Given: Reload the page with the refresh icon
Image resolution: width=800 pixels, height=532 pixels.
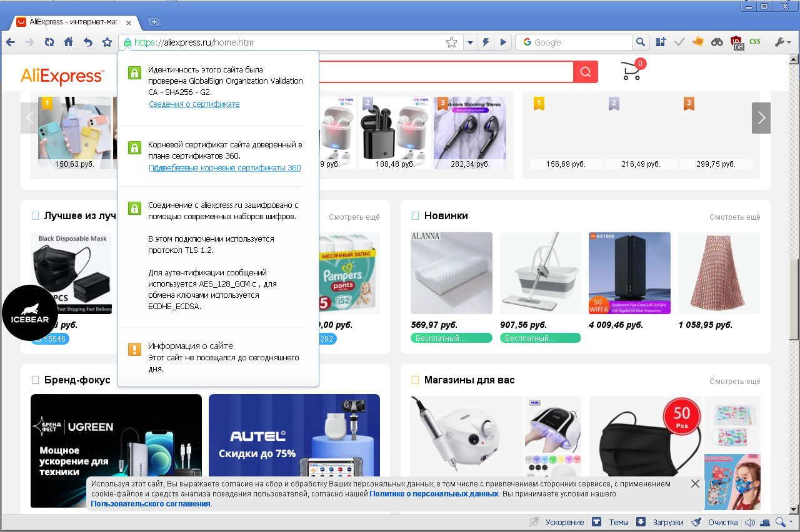Looking at the screenshot, I should 49,42.
